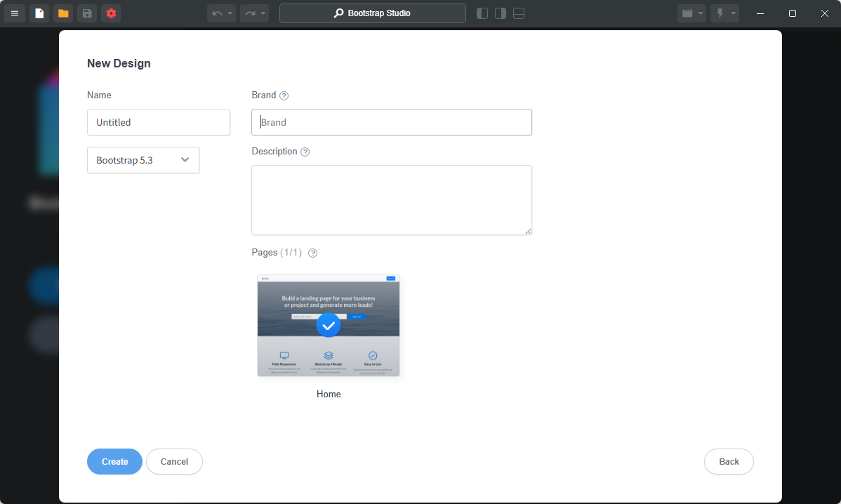The image size is (841, 504).
Task: Trigger export with the lightning bolt icon
Action: point(720,13)
